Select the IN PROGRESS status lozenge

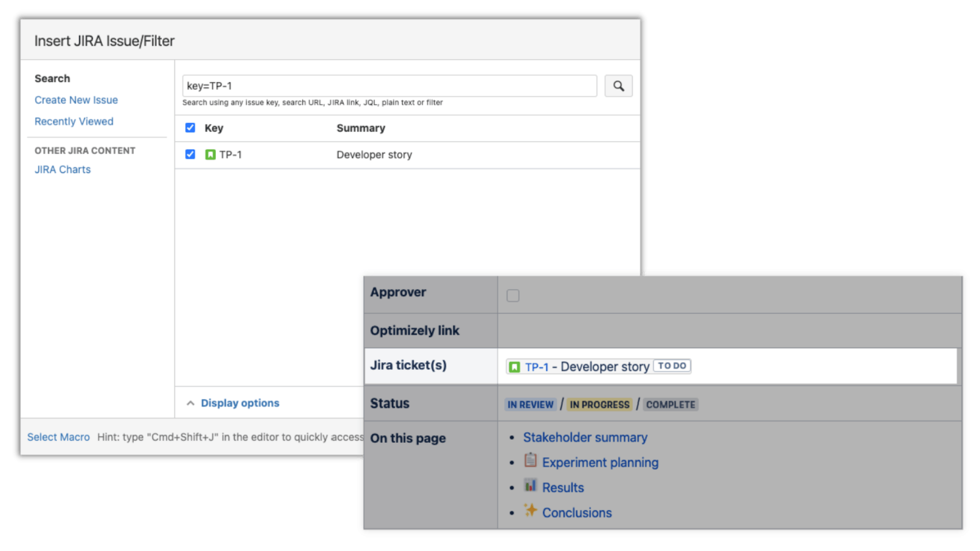click(599, 405)
